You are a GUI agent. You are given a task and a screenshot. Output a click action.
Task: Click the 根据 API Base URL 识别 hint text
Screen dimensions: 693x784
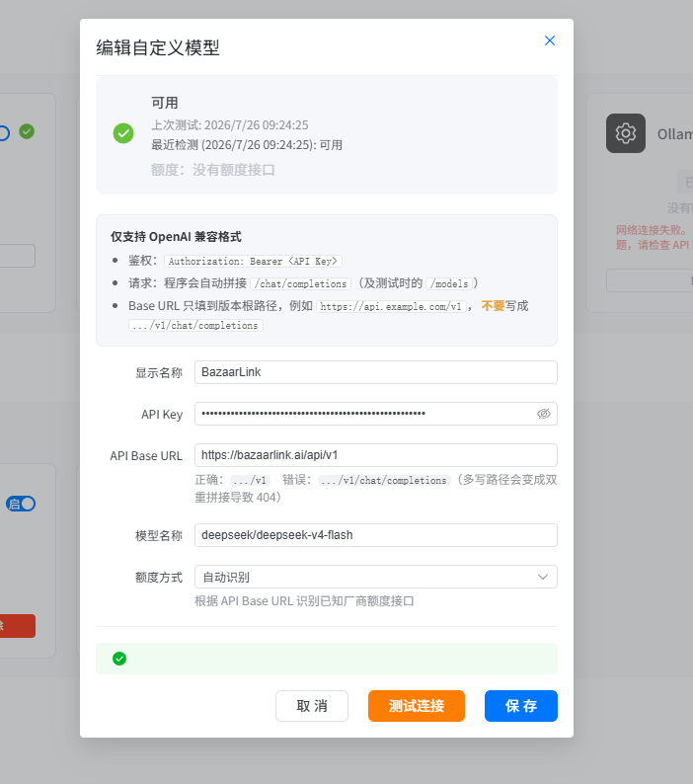(304, 601)
